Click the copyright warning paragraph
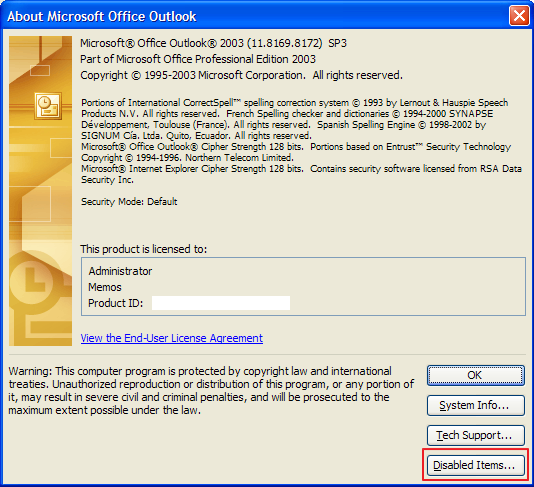This screenshot has width=534, height=487. tap(211, 391)
